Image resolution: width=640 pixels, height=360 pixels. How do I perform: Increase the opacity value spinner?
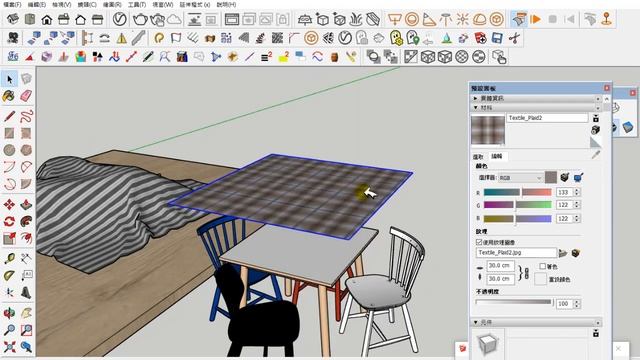click(x=577, y=302)
